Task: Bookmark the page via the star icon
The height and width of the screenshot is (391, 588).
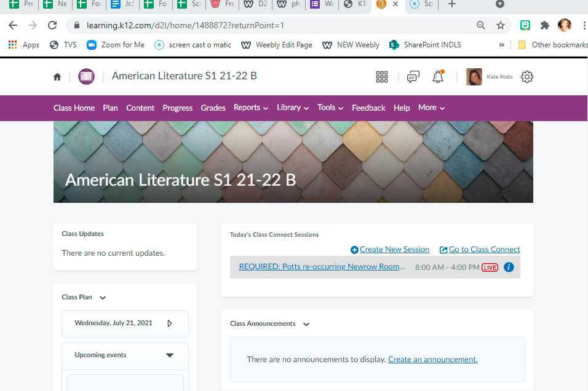Action: click(x=501, y=26)
